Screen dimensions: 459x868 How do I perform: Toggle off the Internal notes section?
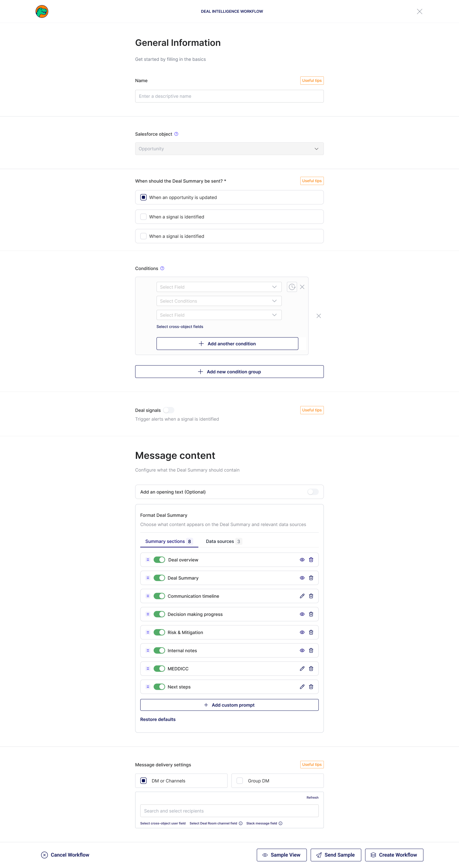coord(159,651)
